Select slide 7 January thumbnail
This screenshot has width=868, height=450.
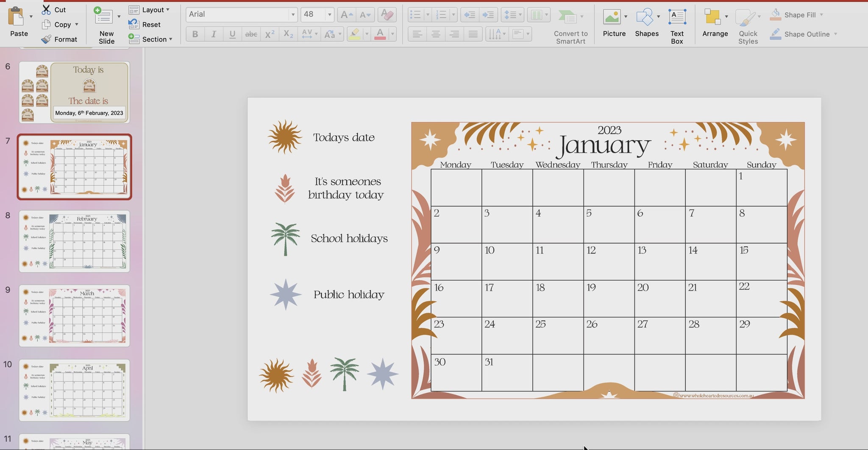coord(74,167)
